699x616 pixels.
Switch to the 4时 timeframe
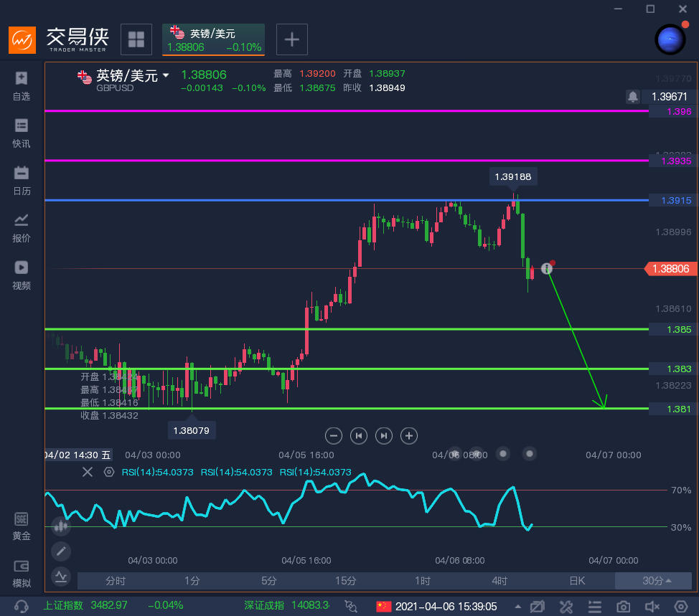(x=499, y=581)
